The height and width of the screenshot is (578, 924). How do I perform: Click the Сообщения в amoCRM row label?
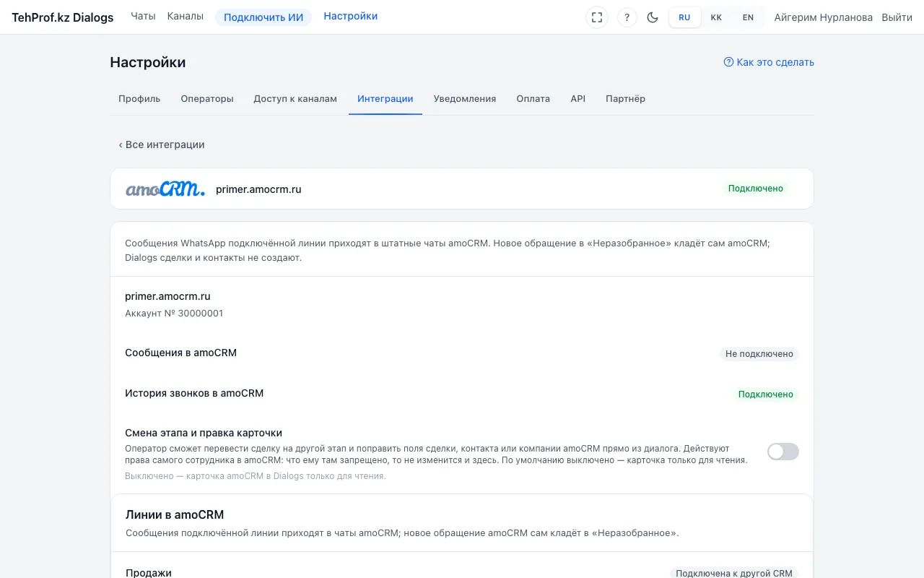[181, 353]
